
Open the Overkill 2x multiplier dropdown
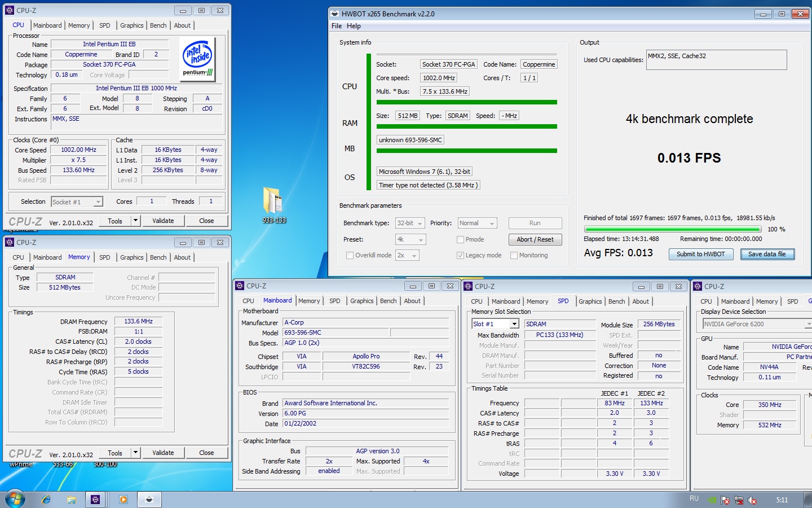407,255
